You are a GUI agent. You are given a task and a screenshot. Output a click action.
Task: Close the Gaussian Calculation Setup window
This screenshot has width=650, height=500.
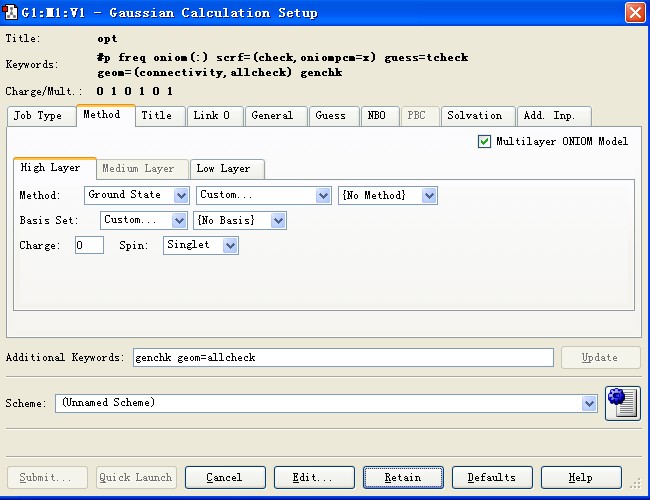pos(635,12)
